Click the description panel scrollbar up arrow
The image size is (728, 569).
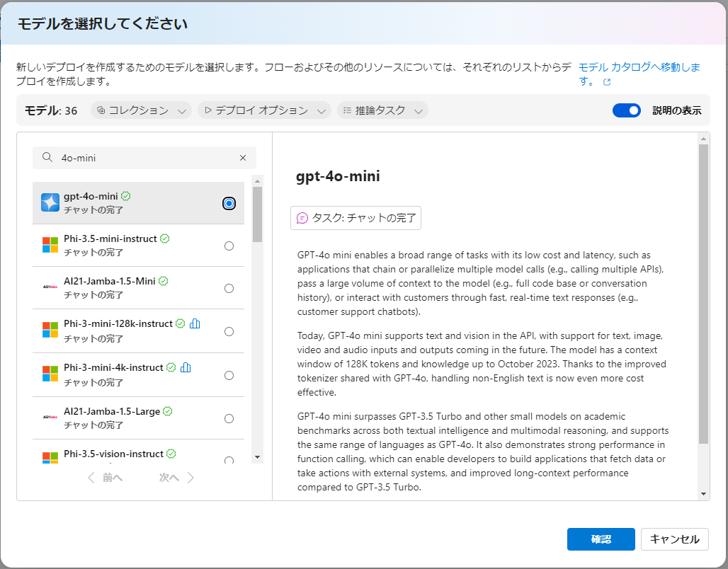tap(703, 138)
